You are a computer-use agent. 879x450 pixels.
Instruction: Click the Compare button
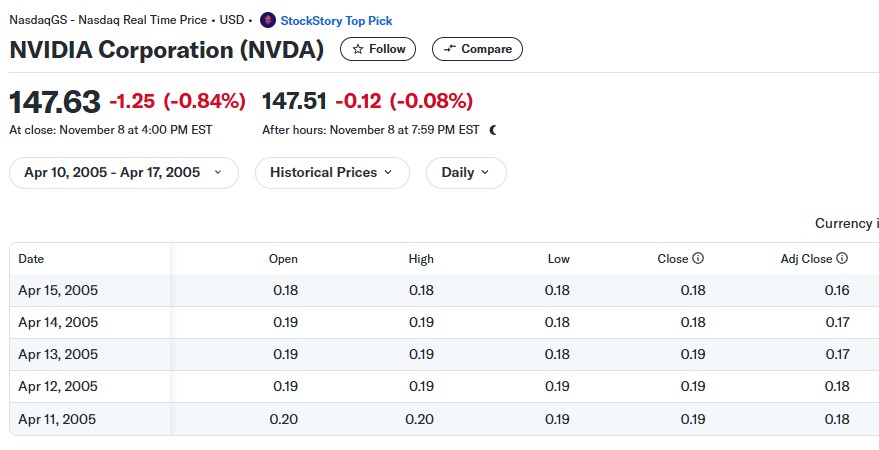coord(477,49)
